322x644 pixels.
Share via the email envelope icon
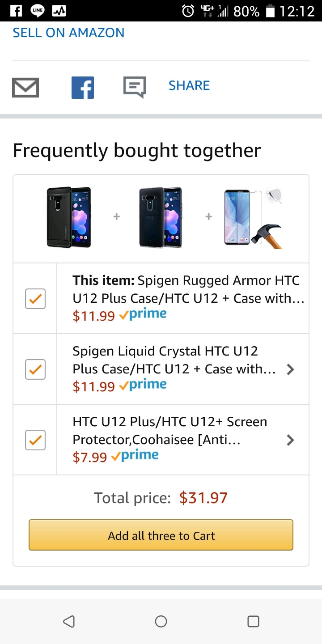pyautogui.click(x=25, y=87)
